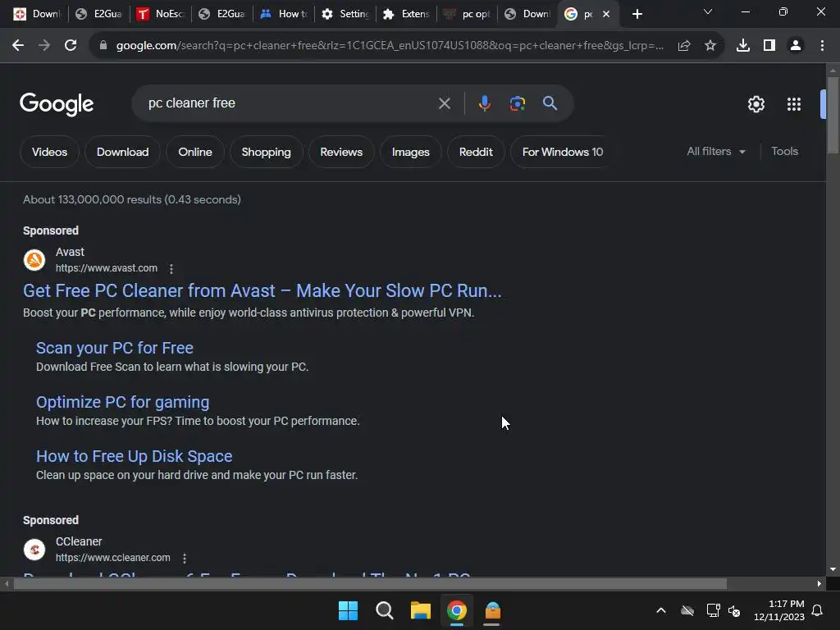Clear the search box with X
This screenshot has height=630, width=840.
coord(445,103)
